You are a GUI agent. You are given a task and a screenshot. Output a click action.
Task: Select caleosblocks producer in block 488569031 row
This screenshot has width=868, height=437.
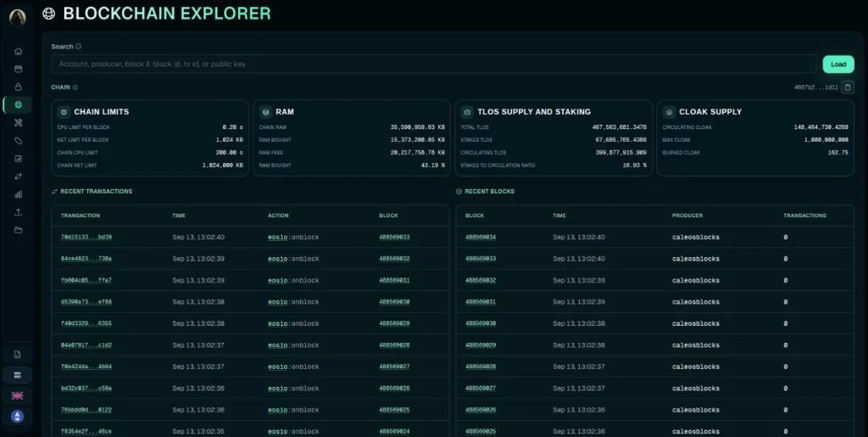coord(696,302)
